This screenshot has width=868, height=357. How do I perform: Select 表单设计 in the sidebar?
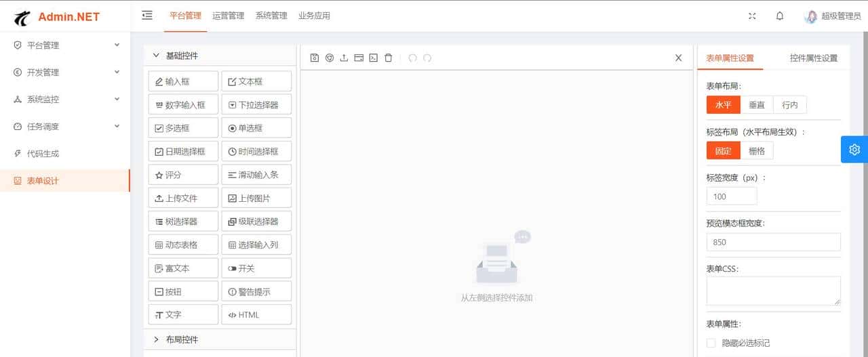coord(65,181)
